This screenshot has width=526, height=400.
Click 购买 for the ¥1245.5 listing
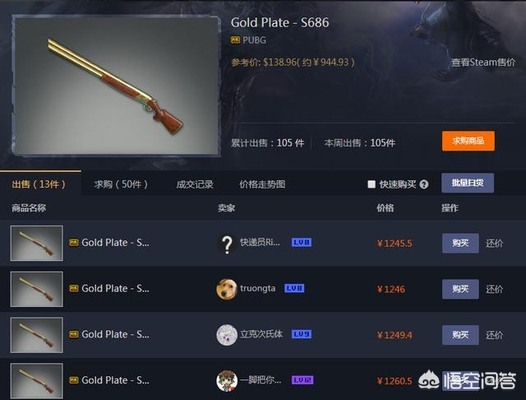click(x=460, y=243)
